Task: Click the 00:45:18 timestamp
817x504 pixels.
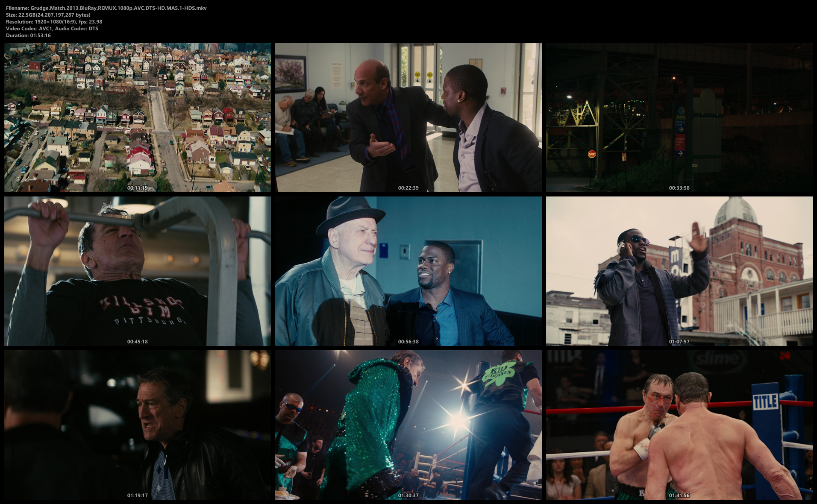Action: pyautogui.click(x=137, y=342)
